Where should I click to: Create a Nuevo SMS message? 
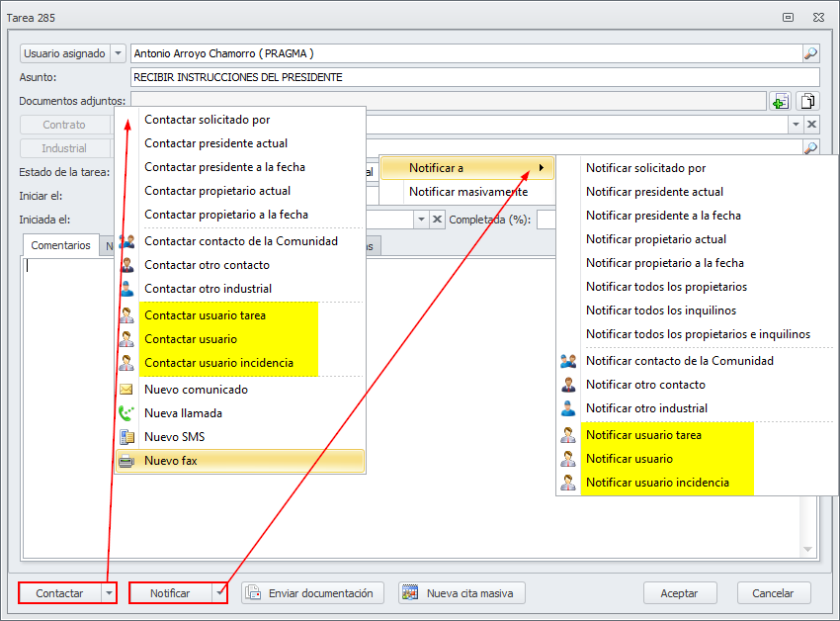[240, 436]
